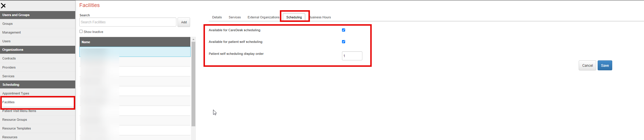Click the Scheduling section header in sidebar
This screenshot has width=644, height=140.
(x=38, y=85)
